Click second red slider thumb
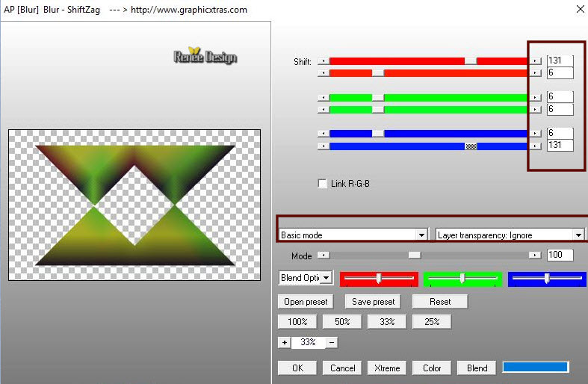 (x=378, y=72)
